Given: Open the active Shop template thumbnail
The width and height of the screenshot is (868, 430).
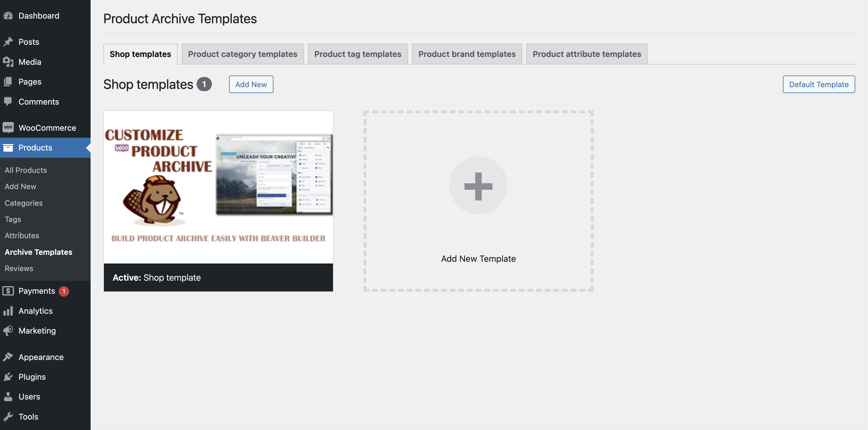Looking at the screenshot, I should (218, 187).
